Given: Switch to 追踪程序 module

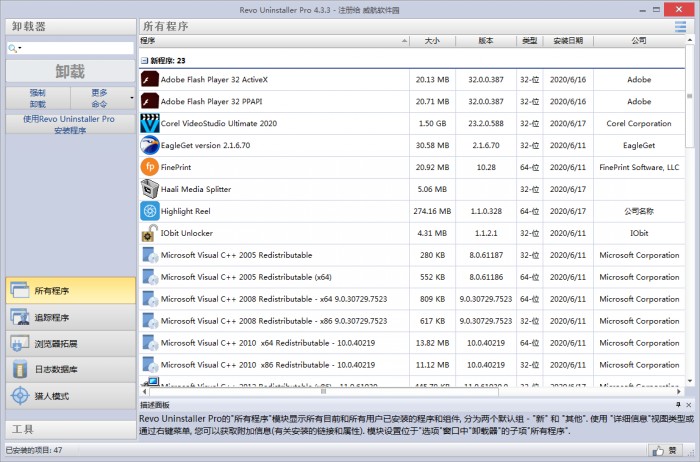Looking at the screenshot, I should click(x=68, y=317).
